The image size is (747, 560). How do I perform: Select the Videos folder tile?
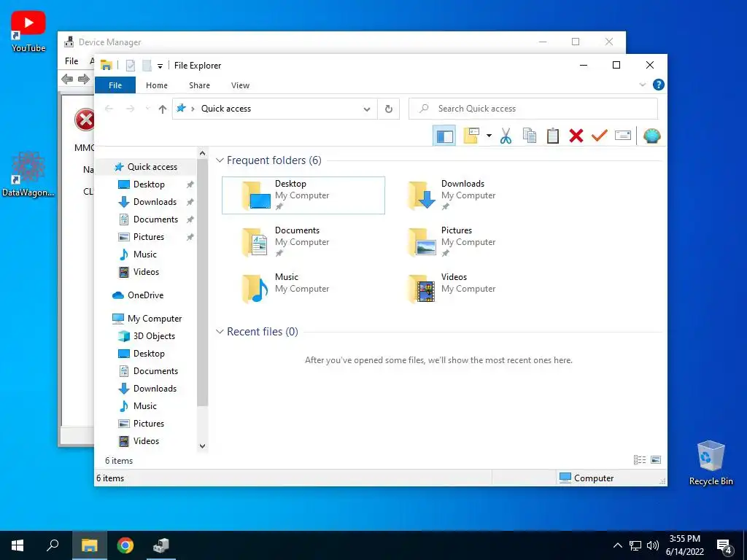(469, 289)
